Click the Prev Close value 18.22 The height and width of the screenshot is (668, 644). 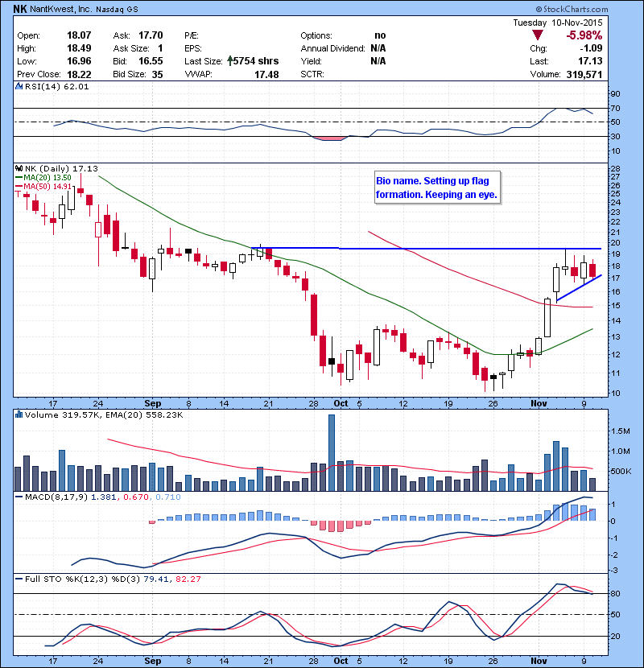pos(79,74)
